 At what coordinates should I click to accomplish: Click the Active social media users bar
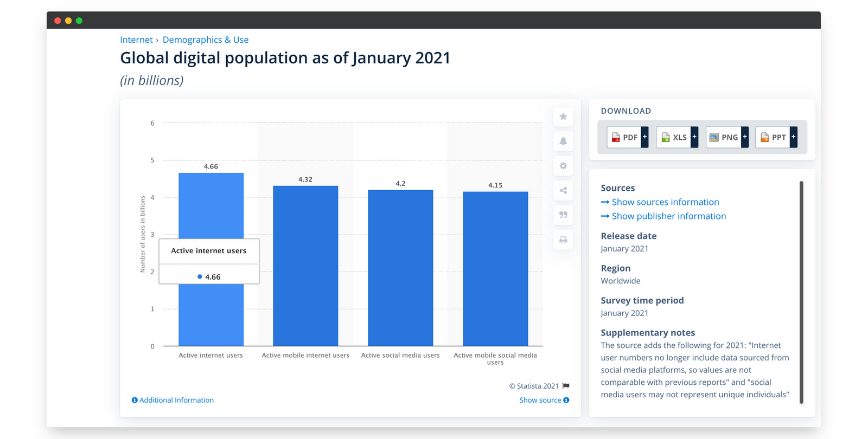tap(400, 268)
